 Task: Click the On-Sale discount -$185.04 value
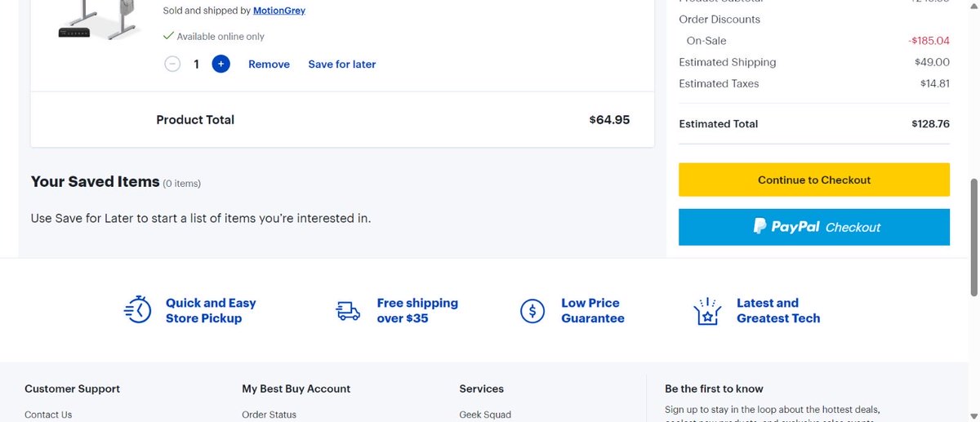(929, 41)
